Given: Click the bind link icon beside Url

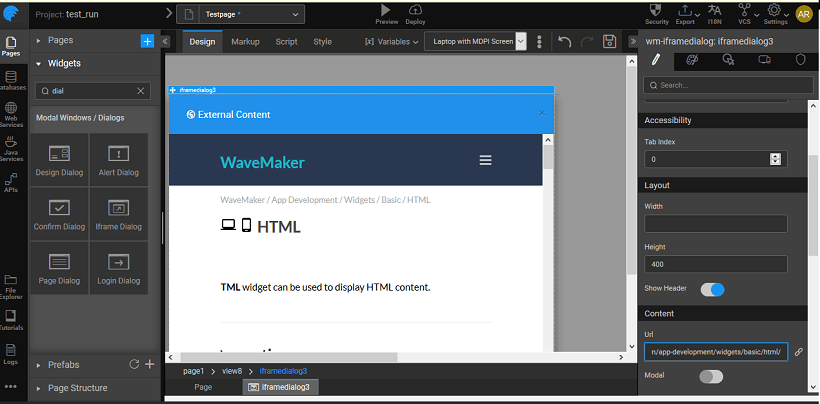Looking at the screenshot, I should [x=798, y=352].
